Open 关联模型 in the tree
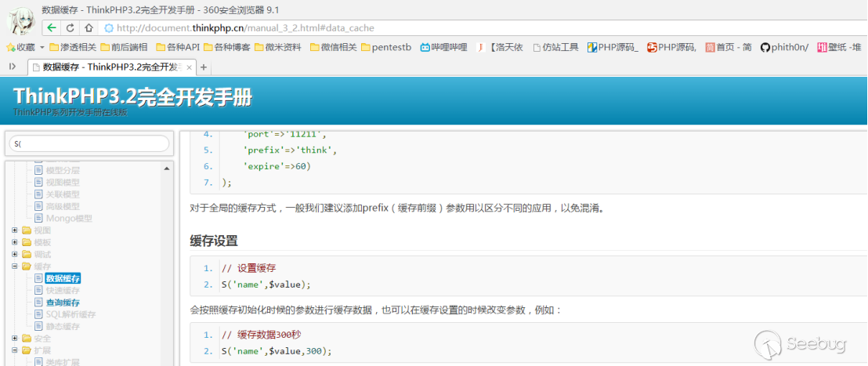Image resolution: width=868 pixels, height=366 pixels. pyautogui.click(x=63, y=194)
